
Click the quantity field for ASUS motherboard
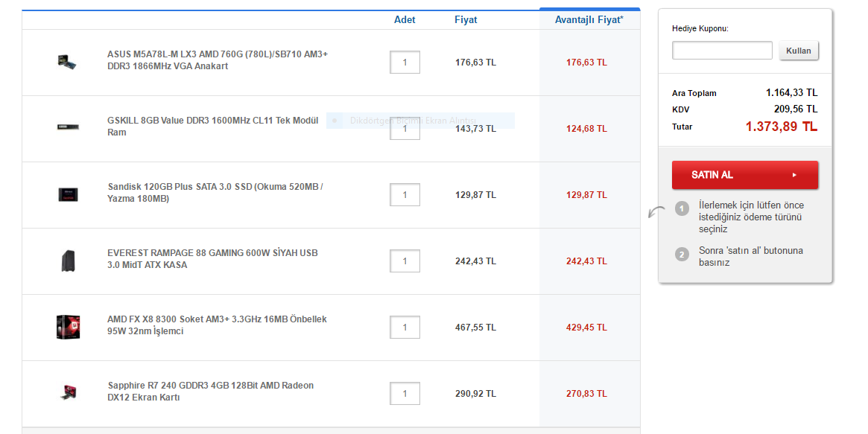405,62
